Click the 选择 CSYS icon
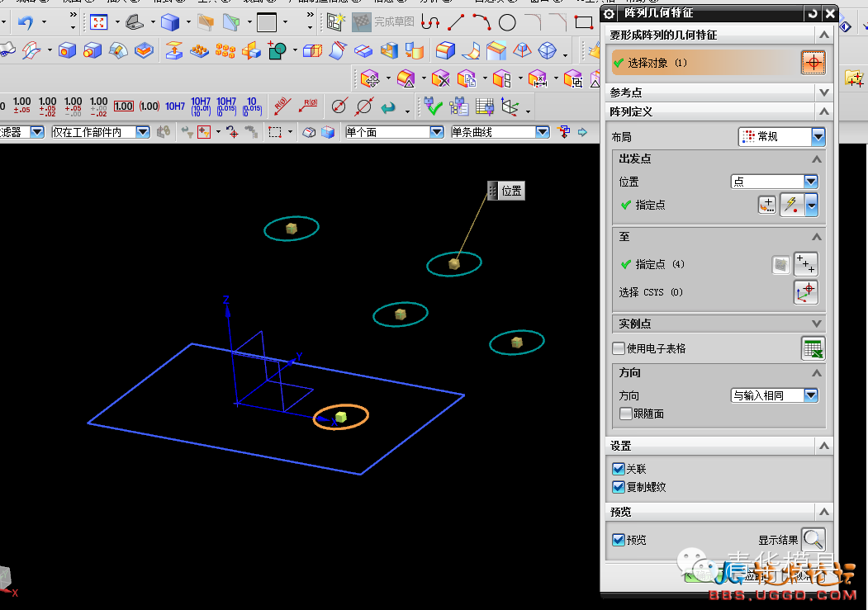This screenshot has width=868, height=610. (x=805, y=292)
